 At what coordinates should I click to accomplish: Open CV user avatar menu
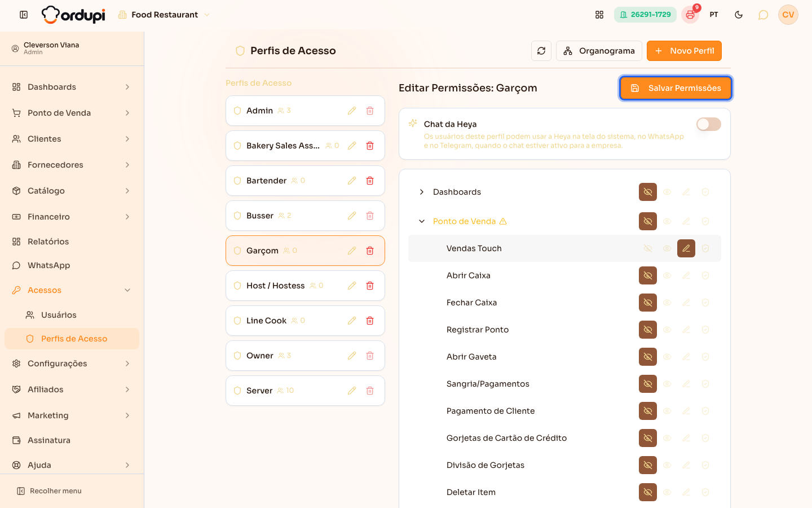(788, 15)
